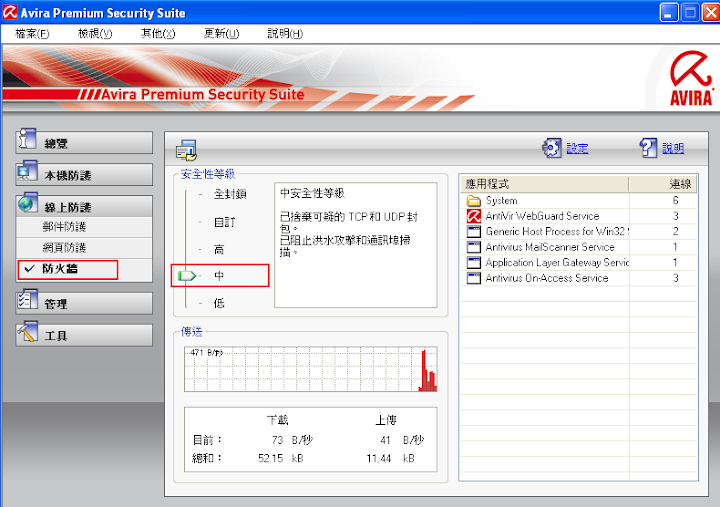Click the 11.44 kB upload total
Viewport: 720px width, 507px height.
pyautogui.click(x=390, y=458)
